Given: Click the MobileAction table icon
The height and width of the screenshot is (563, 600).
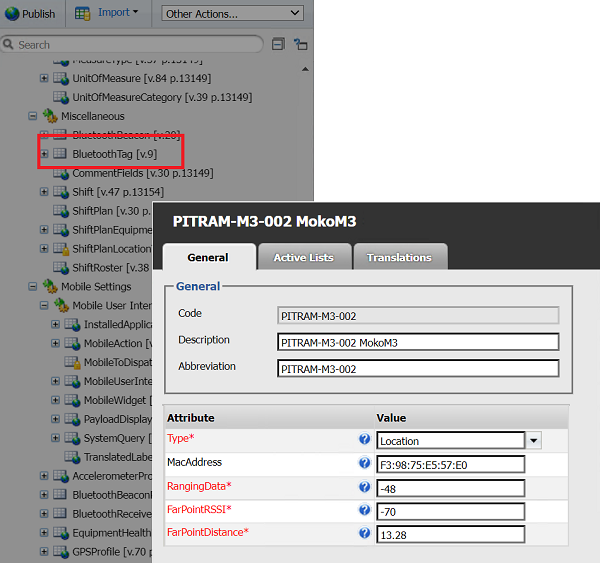Looking at the screenshot, I should [x=72, y=343].
